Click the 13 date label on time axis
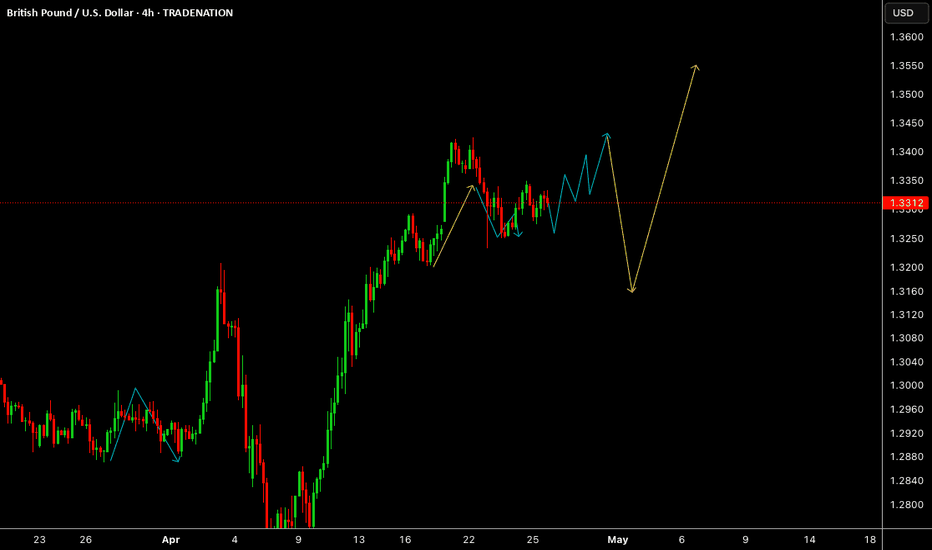Viewport: 932px width, 550px height. (x=358, y=540)
